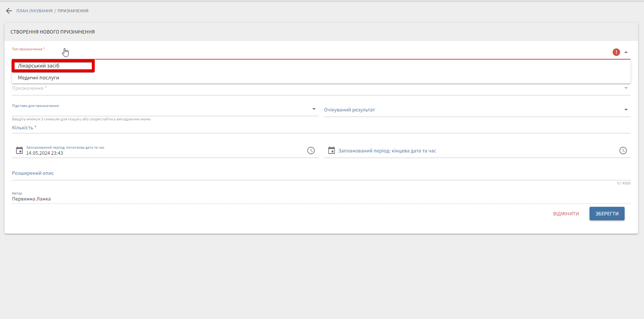Expand the Призначення dropdown arrow
Viewport: 644px width, 319px height.
coord(626,88)
